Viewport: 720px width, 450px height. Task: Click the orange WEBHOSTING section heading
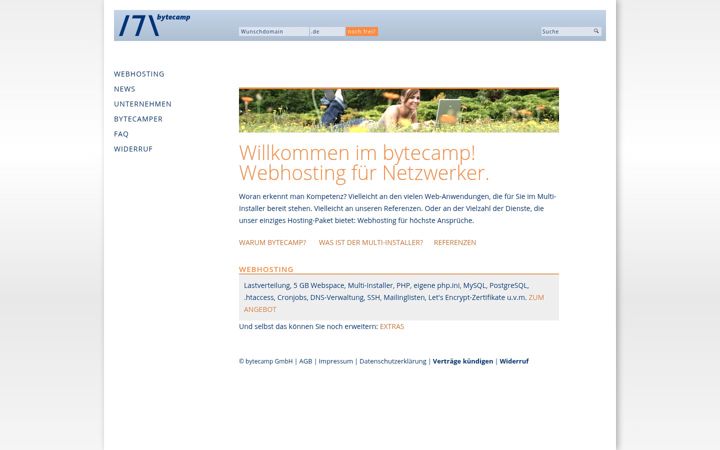click(266, 270)
